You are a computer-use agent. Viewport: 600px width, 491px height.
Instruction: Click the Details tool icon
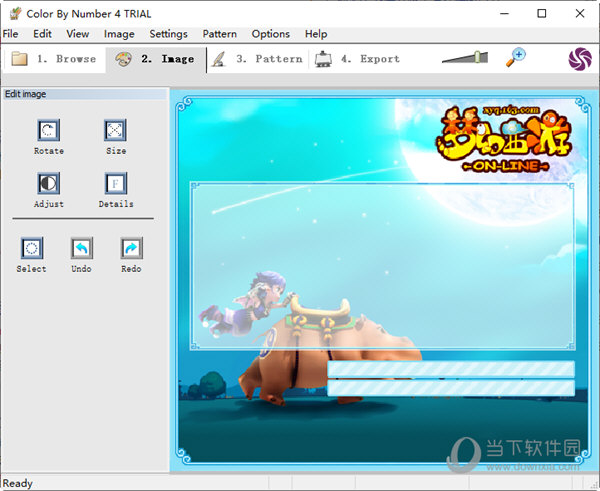point(116,183)
